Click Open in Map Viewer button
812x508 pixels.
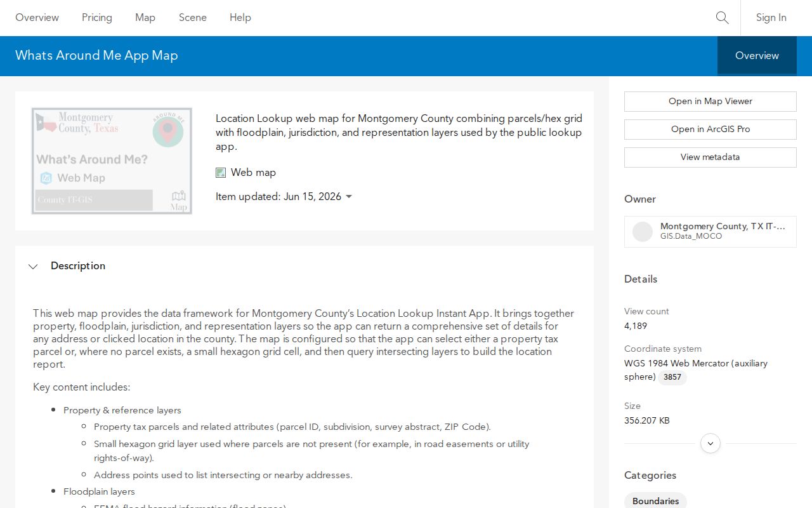coord(710,102)
